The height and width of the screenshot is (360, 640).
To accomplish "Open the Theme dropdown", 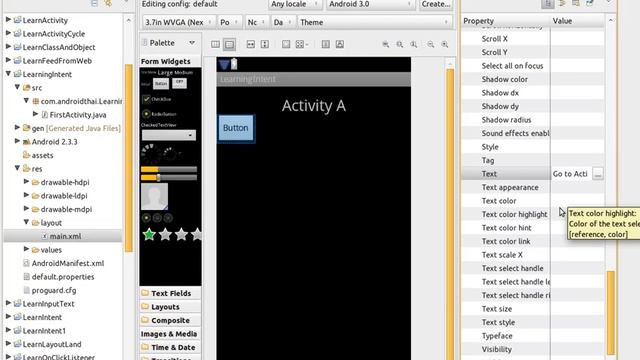I will coord(375,22).
